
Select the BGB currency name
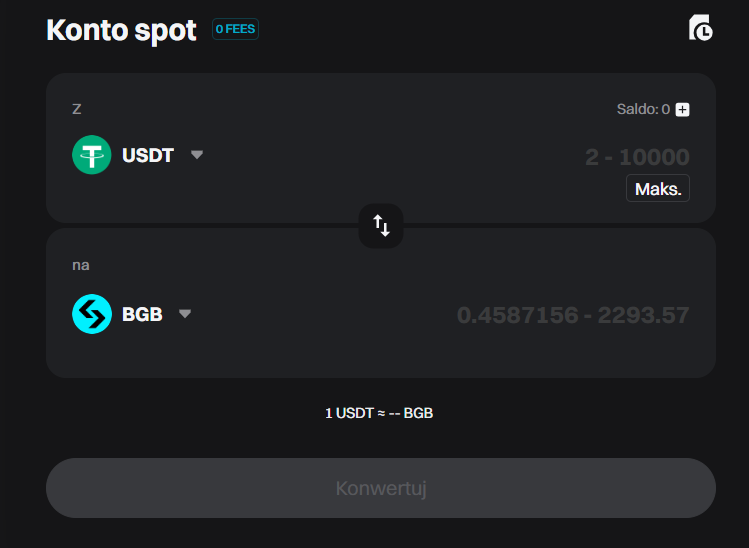click(x=142, y=314)
